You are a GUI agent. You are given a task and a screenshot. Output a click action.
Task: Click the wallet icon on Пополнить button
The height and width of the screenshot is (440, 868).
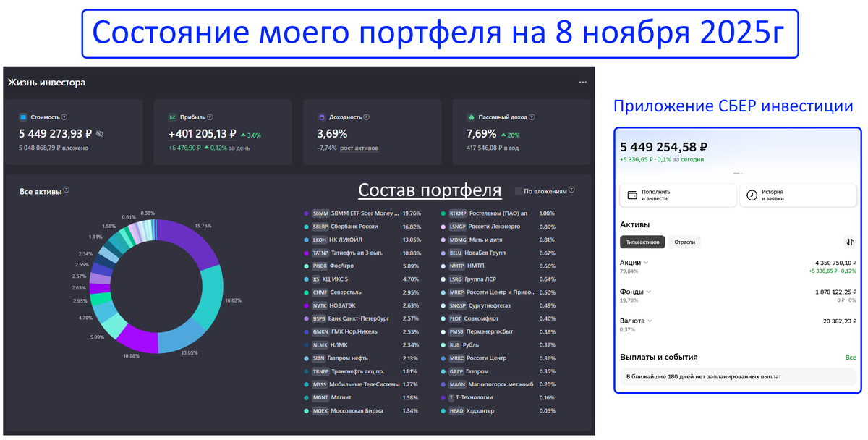632,195
